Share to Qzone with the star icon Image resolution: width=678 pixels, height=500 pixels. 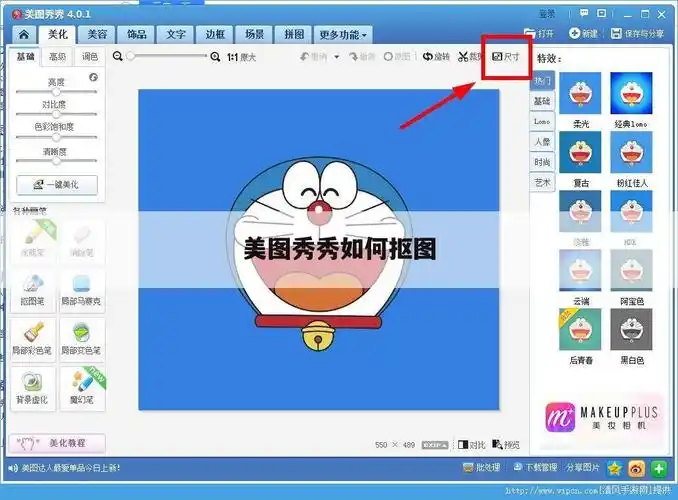[x=614, y=468]
